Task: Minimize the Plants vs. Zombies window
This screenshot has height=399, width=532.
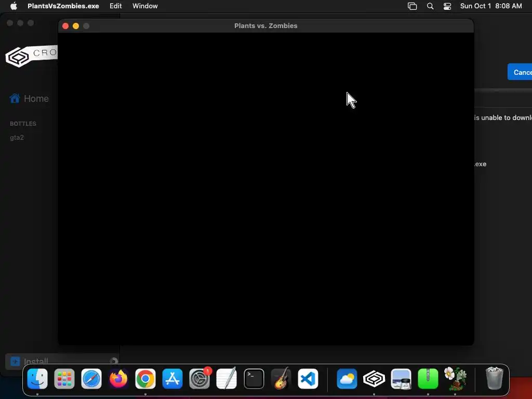Action: [x=76, y=26]
